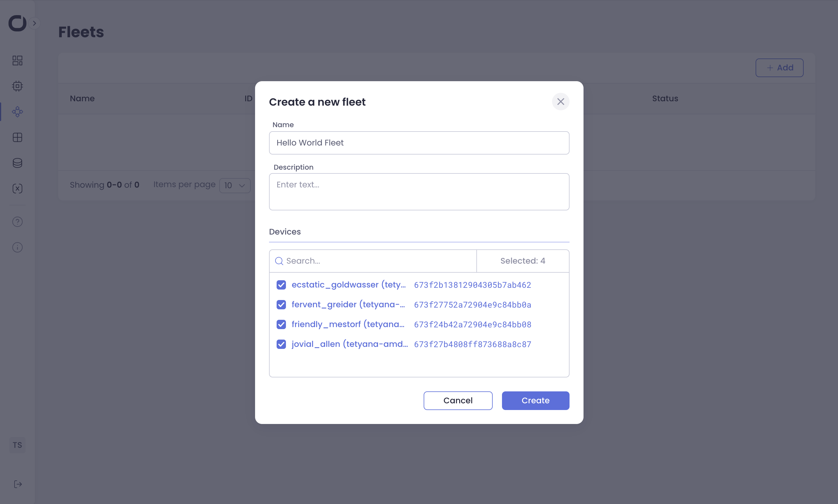Open the items per page dropdown

[x=235, y=185]
